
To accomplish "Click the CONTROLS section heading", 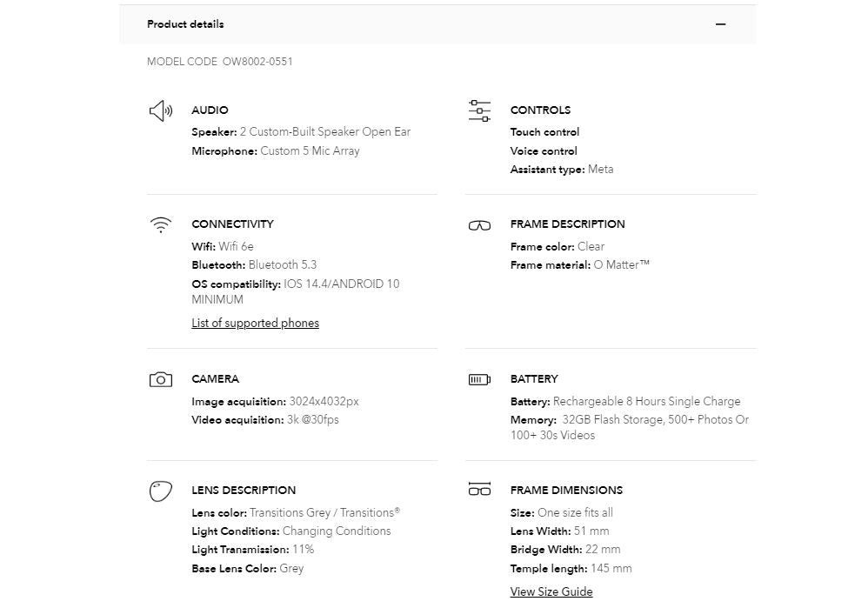I will pyautogui.click(x=540, y=110).
